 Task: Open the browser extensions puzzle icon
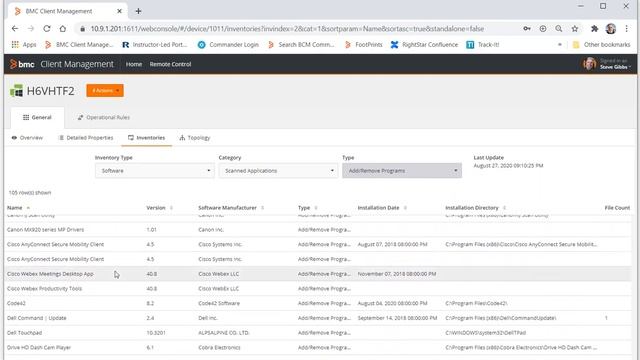click(594, 29)
